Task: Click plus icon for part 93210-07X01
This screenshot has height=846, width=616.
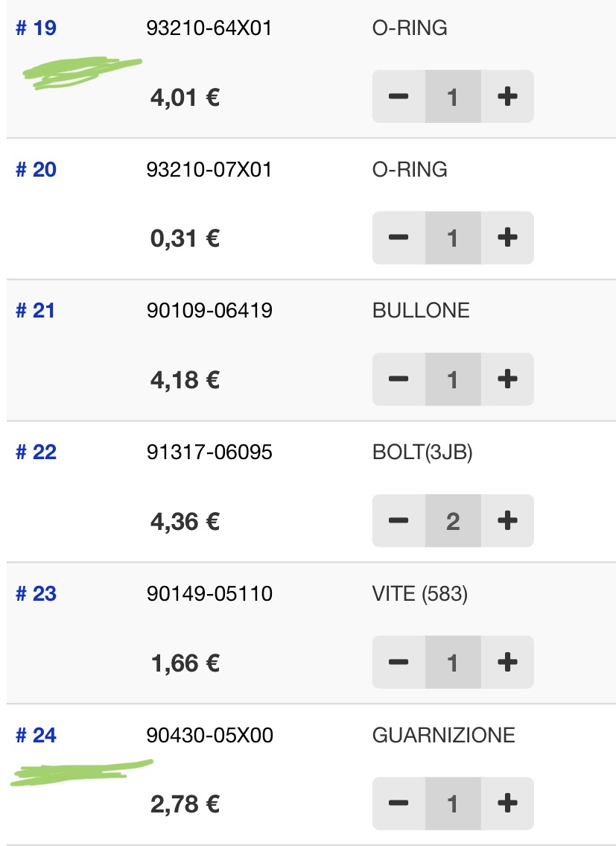Action: (507, 238)
